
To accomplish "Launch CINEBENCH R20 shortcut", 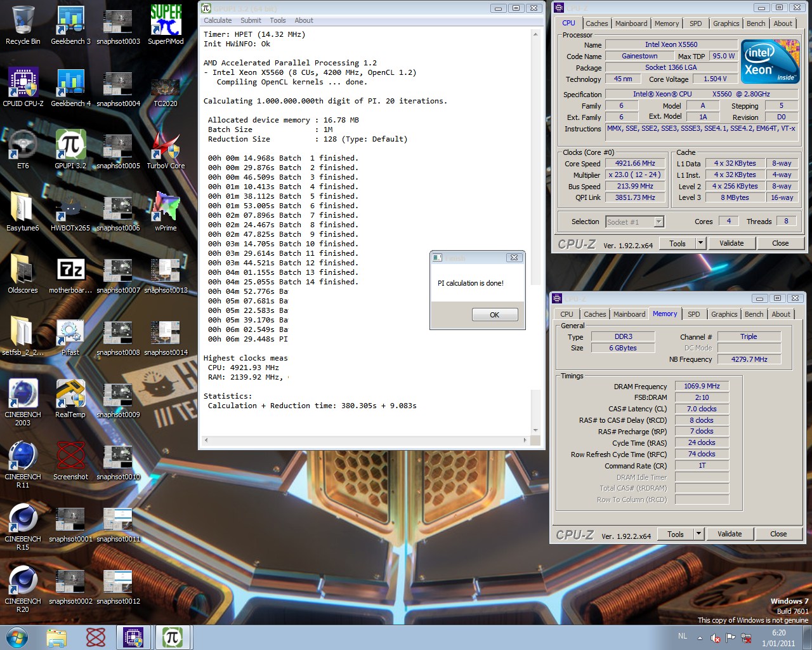I will tap(23, 589).
